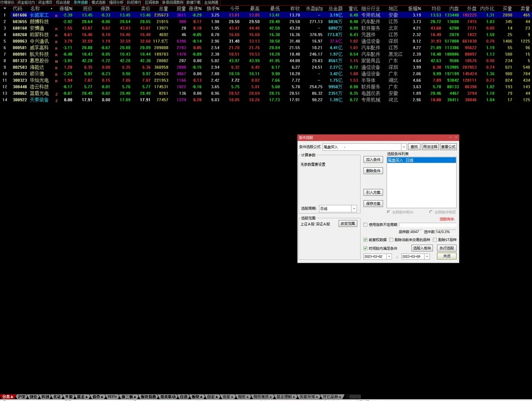Image resolution: width=532 pixels, height=401 pixels.
Task: Open 沪深 bottom tab
Action: click(21, 397)
